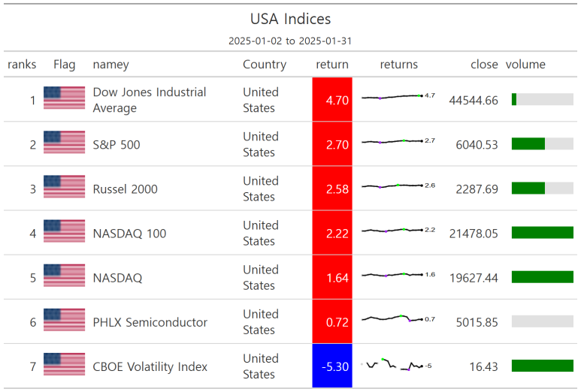Select the Flag column header
581x392 pixels.
click(64, 65)
